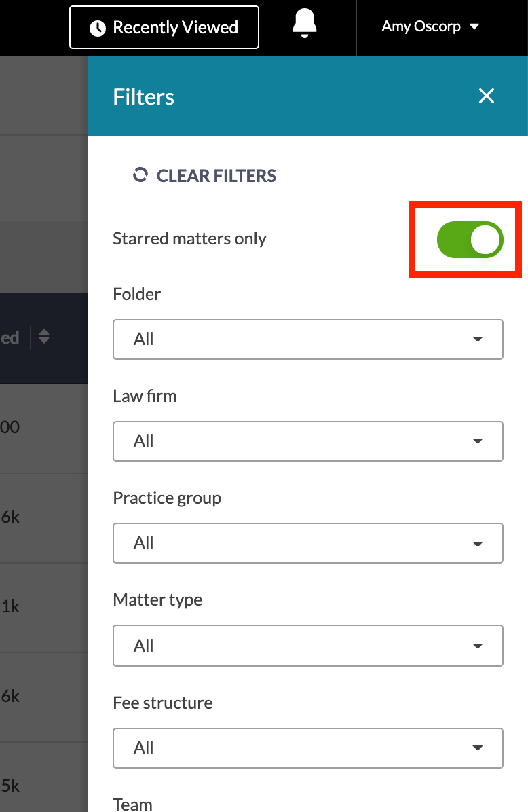Click the Law firm dropdown caret arrow
The height and width of the screenshot is (812, 528).
(478, 441)
